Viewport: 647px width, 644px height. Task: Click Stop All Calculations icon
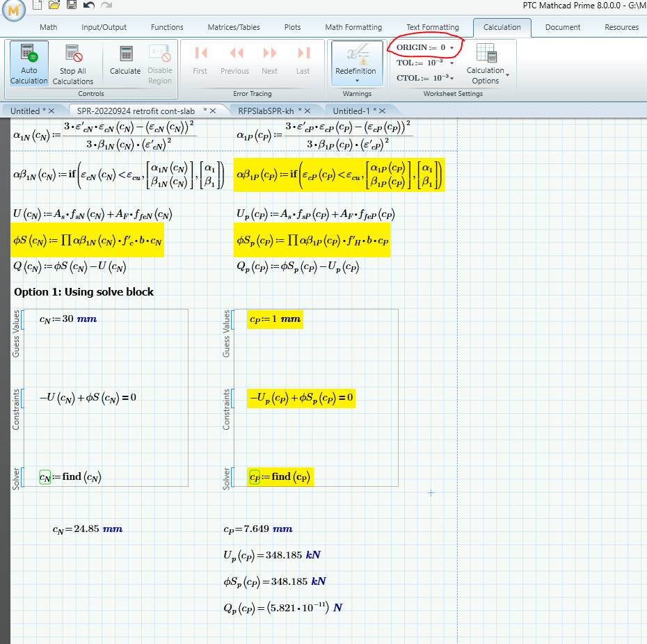click(72, 64)
